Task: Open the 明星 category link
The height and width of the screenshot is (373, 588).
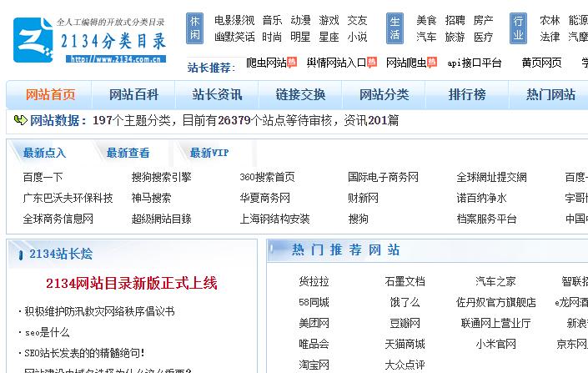Action: click(300, 37)
